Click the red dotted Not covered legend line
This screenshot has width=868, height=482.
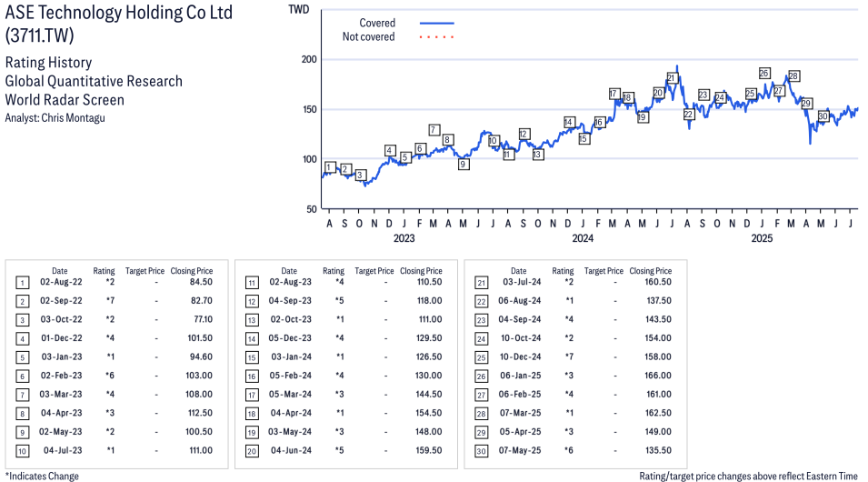(x=437, y=37)
